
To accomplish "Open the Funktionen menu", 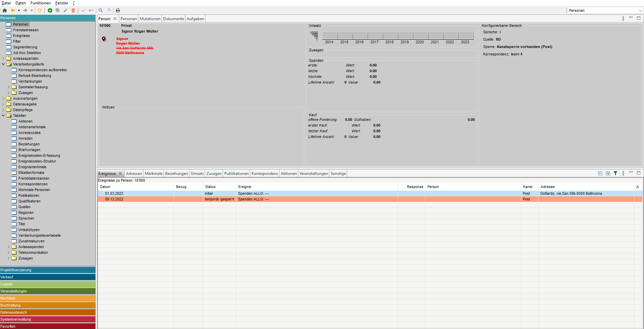I will tap(40, 3).
